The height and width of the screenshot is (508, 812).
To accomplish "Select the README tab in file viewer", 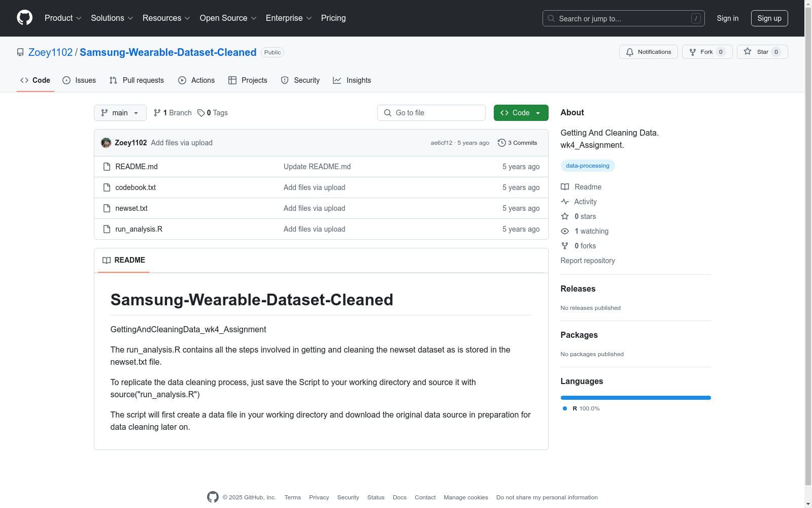I will [x=124, y=260].
